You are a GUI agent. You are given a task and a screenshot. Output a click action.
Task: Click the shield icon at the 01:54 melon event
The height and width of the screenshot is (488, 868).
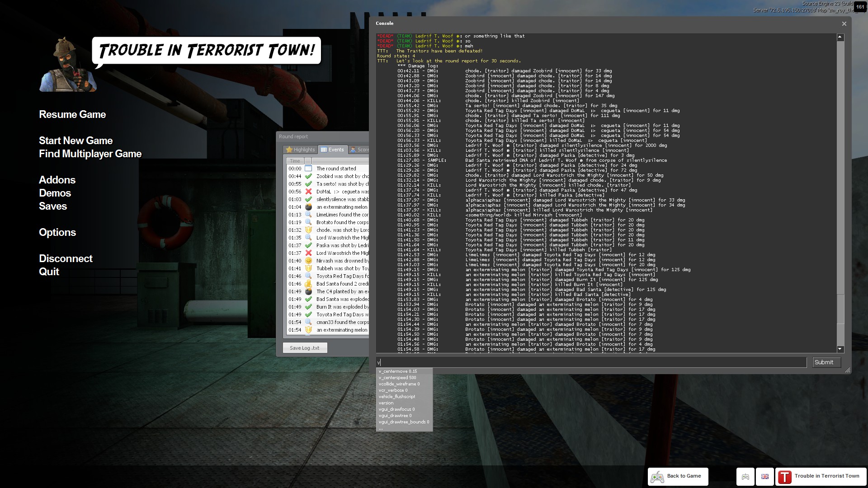tap(308, 330)
